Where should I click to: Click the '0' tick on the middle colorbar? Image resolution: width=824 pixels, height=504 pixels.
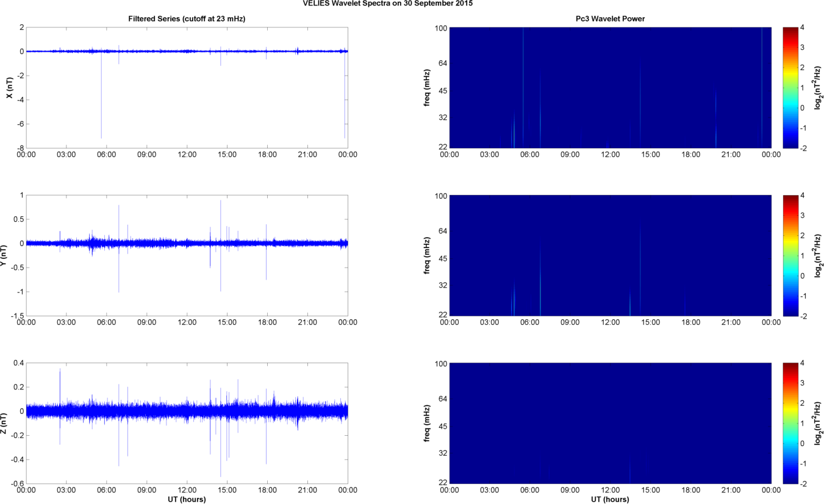[x=803, y=275]
